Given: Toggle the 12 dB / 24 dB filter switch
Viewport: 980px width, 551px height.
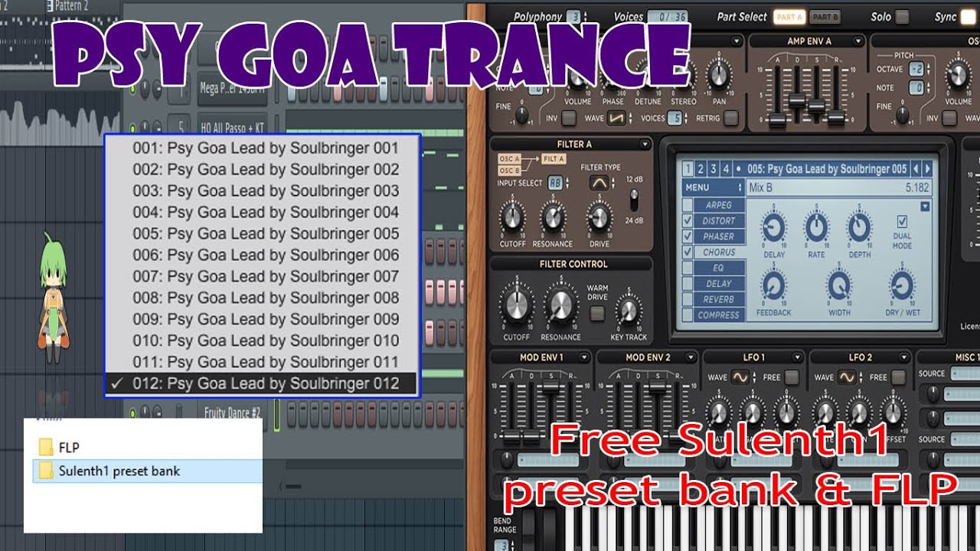Looking at the screenshot, I should tap(634, 200).
